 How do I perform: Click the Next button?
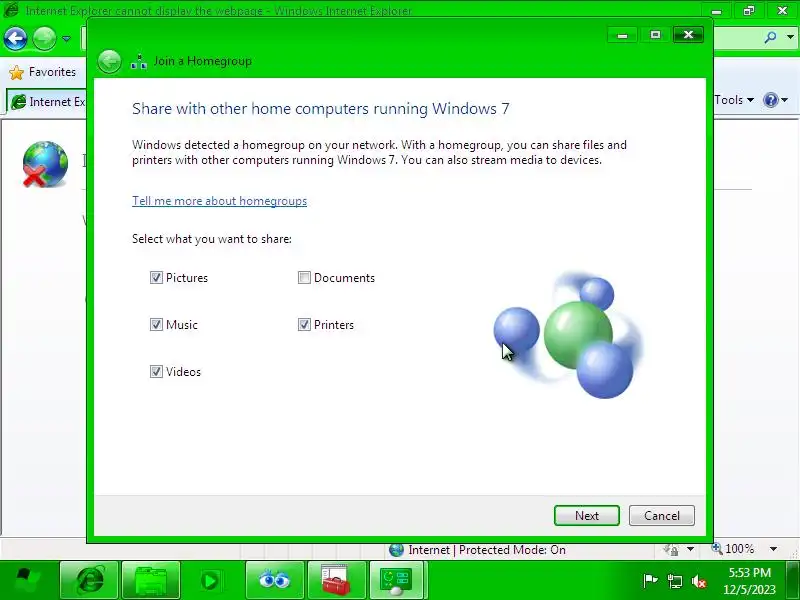click(x=587, y=515)
